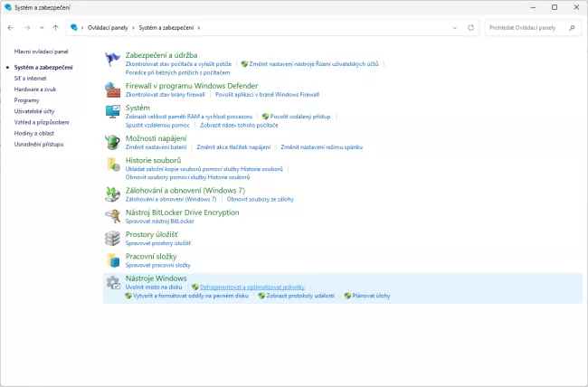Expand chevron after Ovládací panely breadcrumb
The width and height of the screenshot is (588, 387).
click(133, 28)
